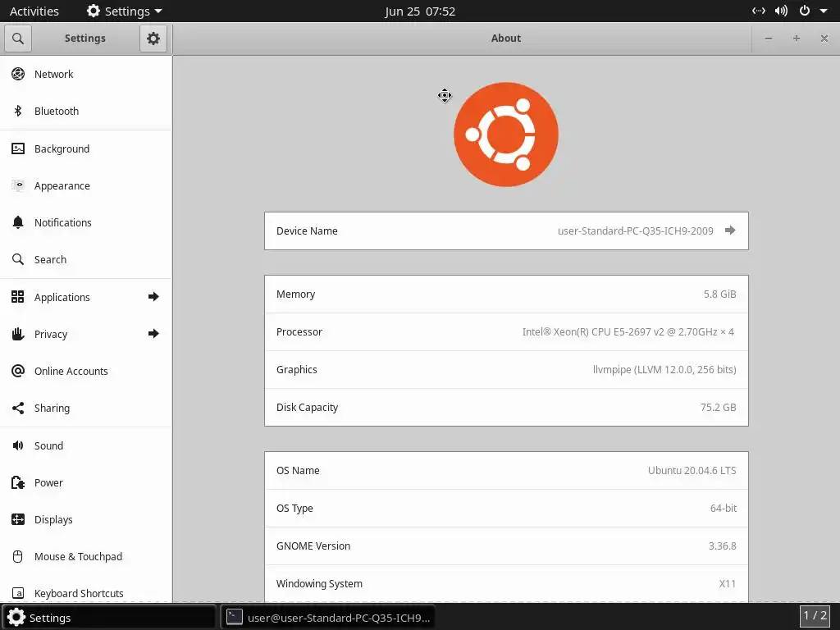
Task: Click the Power battery icon
Action: point(18,482)
